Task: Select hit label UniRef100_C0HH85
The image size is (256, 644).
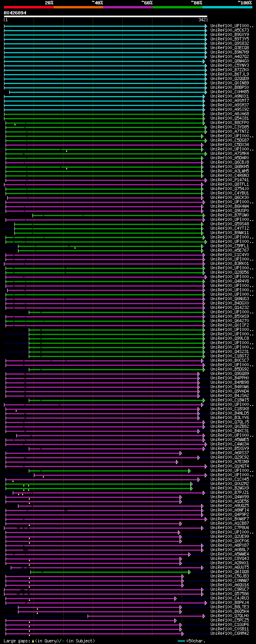Action: [x=230, y=92]
